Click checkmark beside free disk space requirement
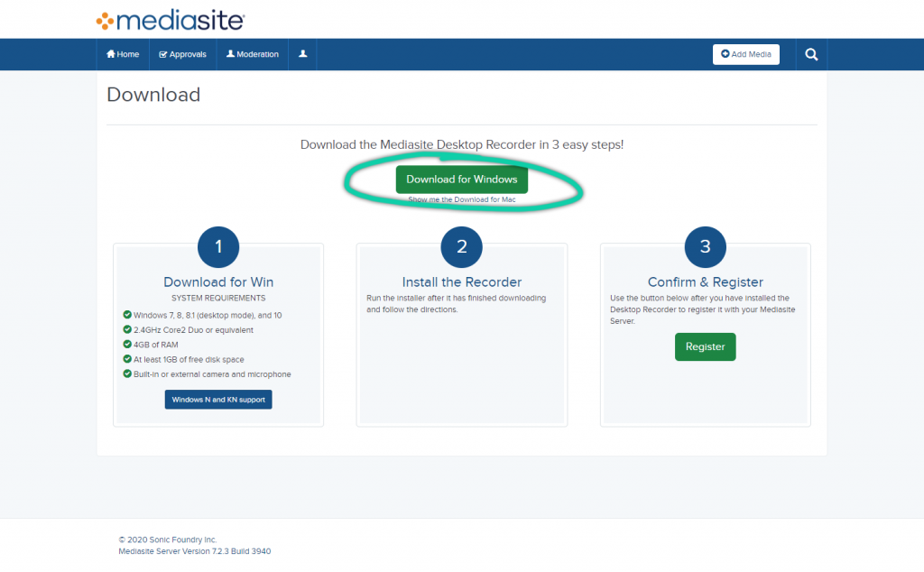Image resolution: width=924 pixels, height=572 pixels. (x=127, y=359)
